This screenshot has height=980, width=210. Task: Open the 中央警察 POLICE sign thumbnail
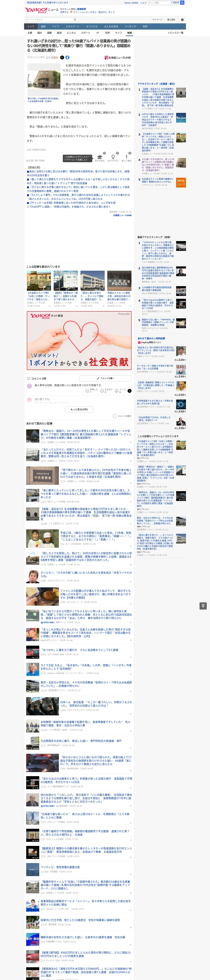[119, 281]
